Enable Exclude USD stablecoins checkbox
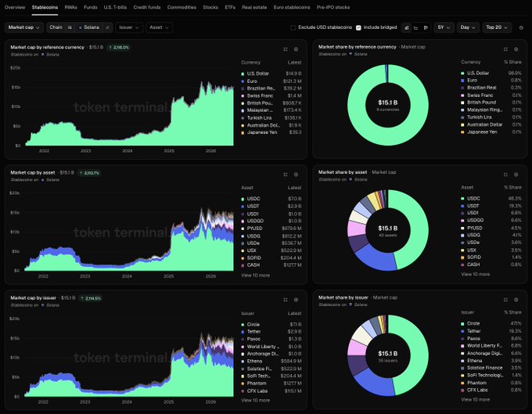The height and width of the screenshot is (414, 532). [x=293, y=27]
